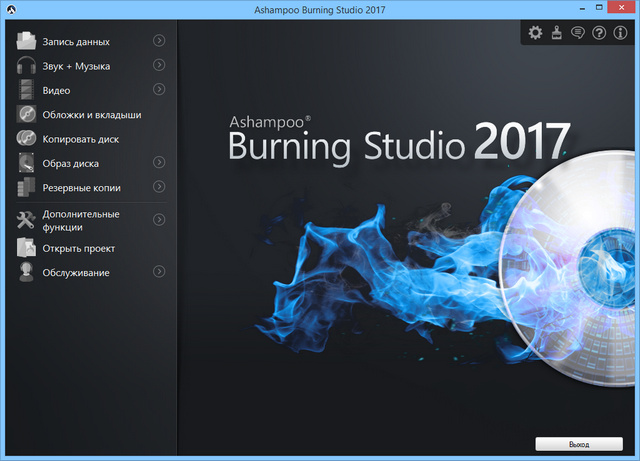
Task: Expand the Запись данных submenu arrow
Action: click(x=159, y=41)
